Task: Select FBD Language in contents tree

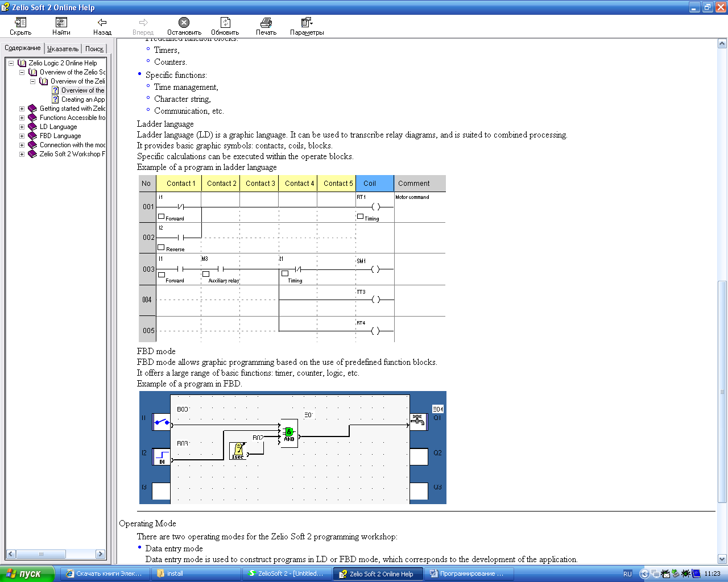Action: point(60,136)
